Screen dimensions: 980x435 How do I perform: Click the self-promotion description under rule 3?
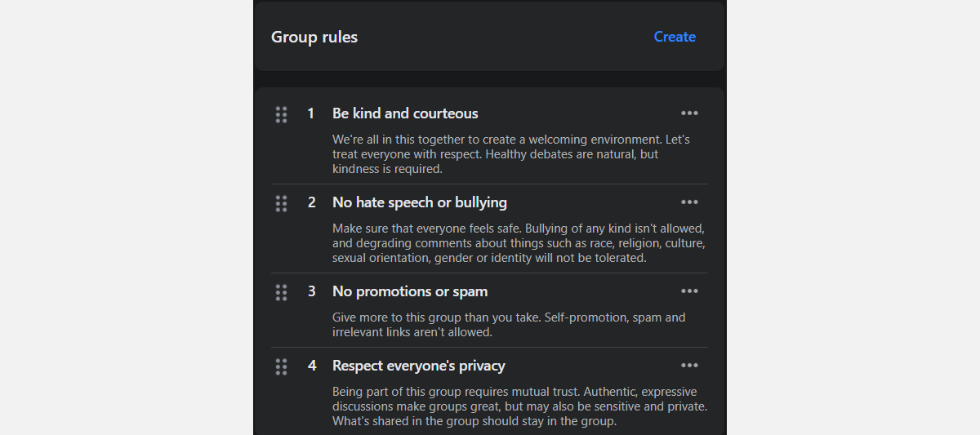point(508,325)
